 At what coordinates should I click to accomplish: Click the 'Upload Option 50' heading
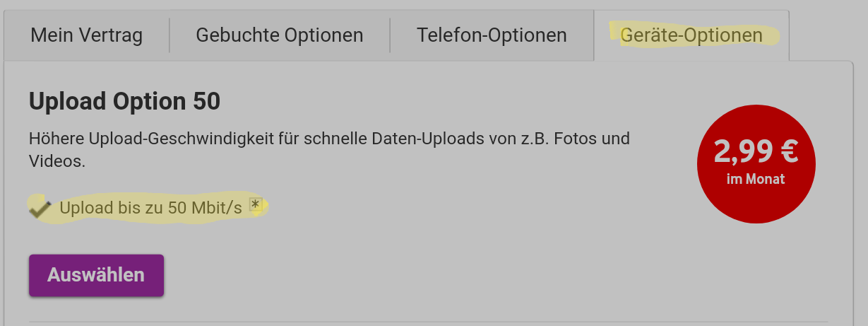(x=125, y=102)
